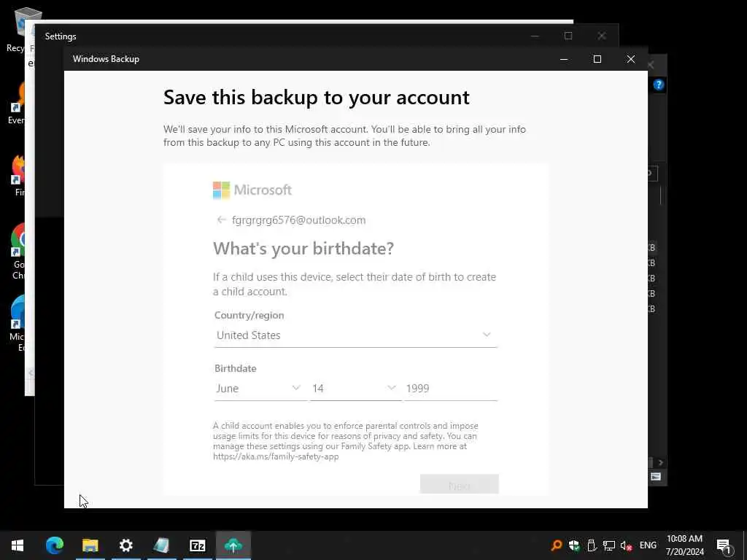This screenshot has width=747, height=560.
Task: Maximize the Settings window behind
Action: [568, 36]
